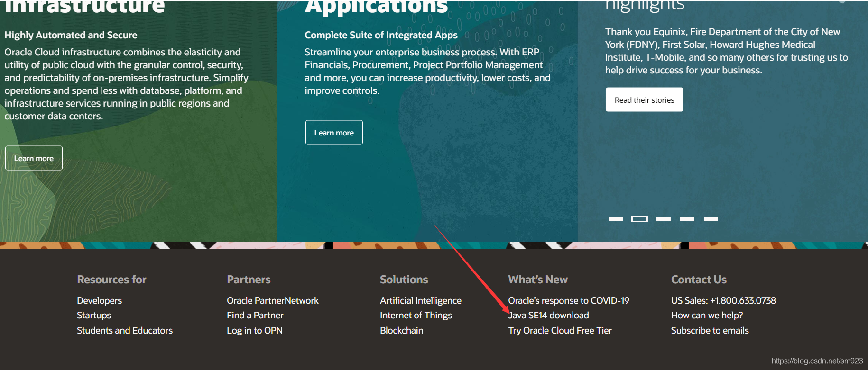Select the second outlined carousel indicator

(x=639, y=219)
